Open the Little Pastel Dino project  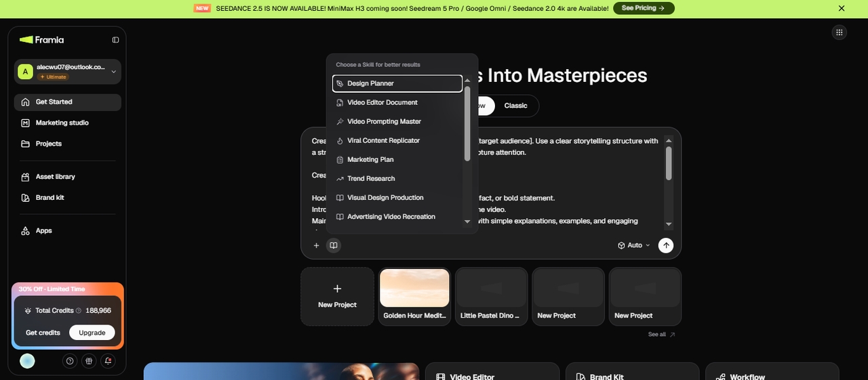click(x=491, y=296)
